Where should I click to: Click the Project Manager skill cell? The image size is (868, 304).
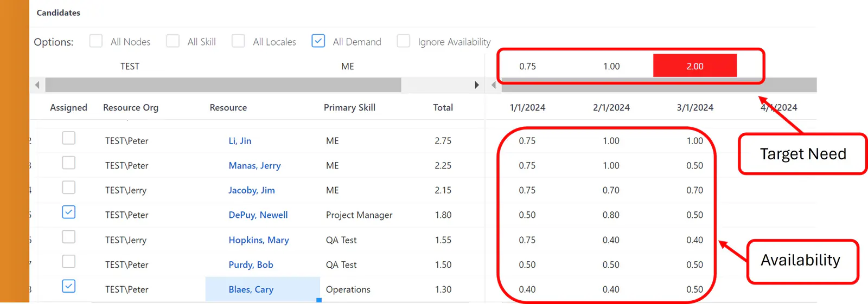359,215
